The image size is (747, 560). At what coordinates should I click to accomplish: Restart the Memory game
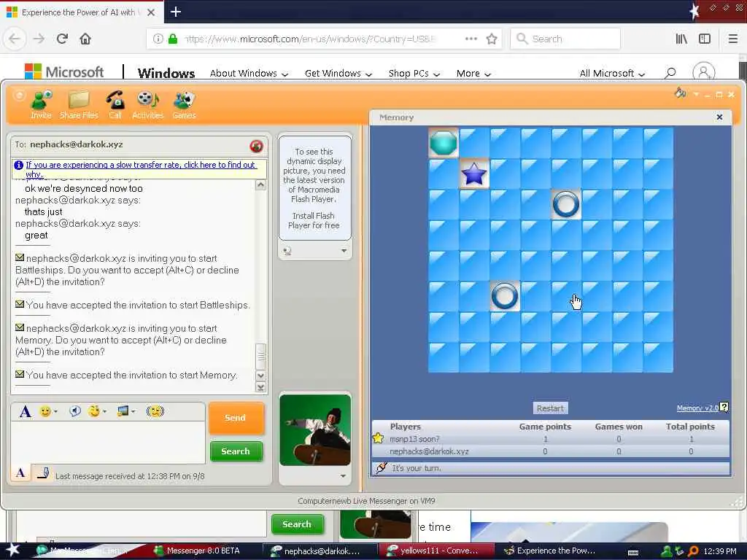point(550,408)
